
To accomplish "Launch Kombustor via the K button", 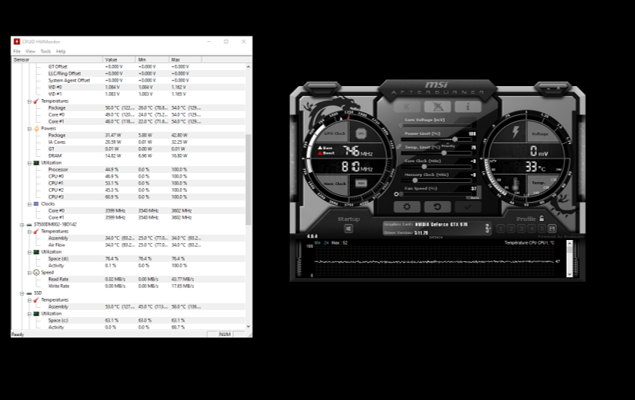I will (x=407, y=106).
